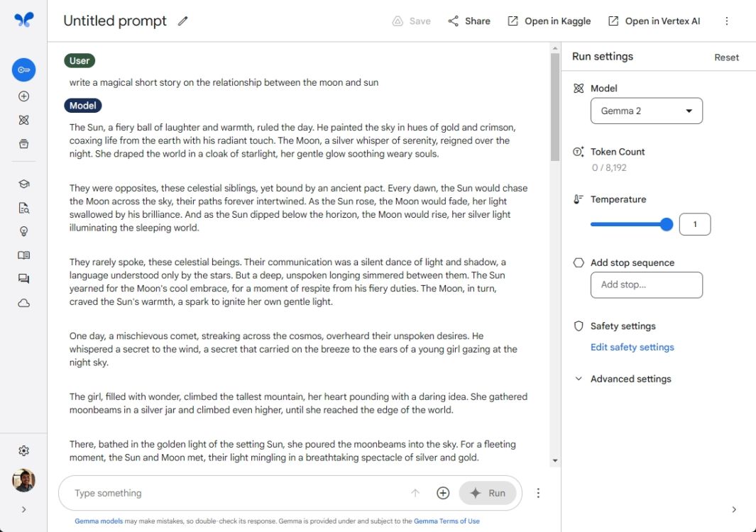Click the plus-circle new prompt sidebar icon
Screen dimensions: 756x532
pos(23,96)
